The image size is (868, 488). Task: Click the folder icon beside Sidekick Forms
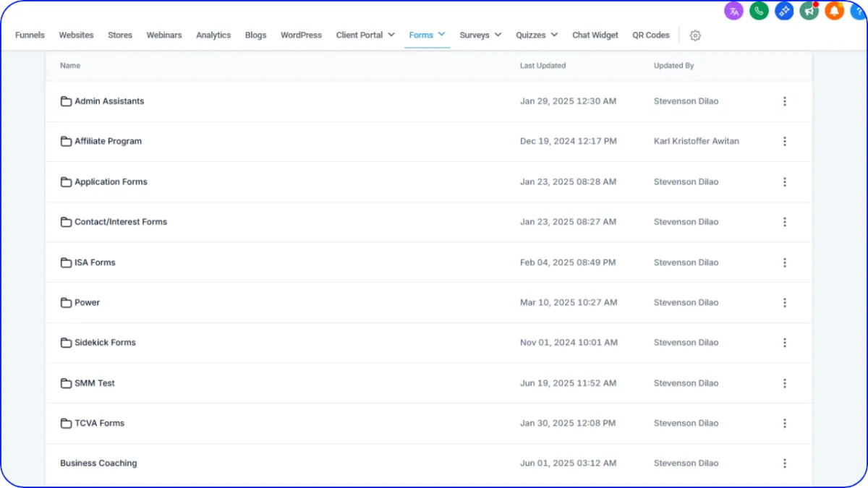pyautogui.click(x=66, y=343)
